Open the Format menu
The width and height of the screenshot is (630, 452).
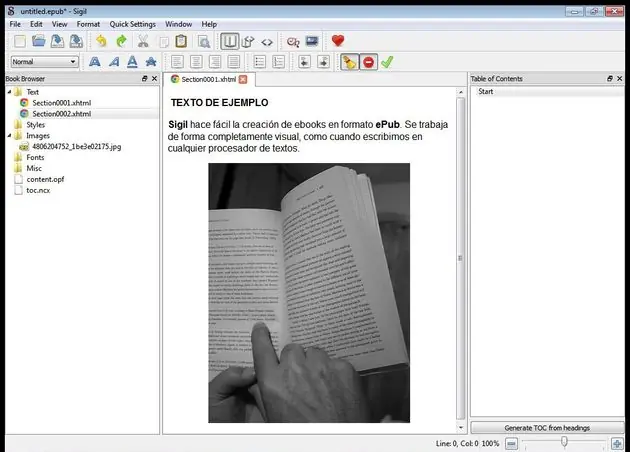(88, 24)
